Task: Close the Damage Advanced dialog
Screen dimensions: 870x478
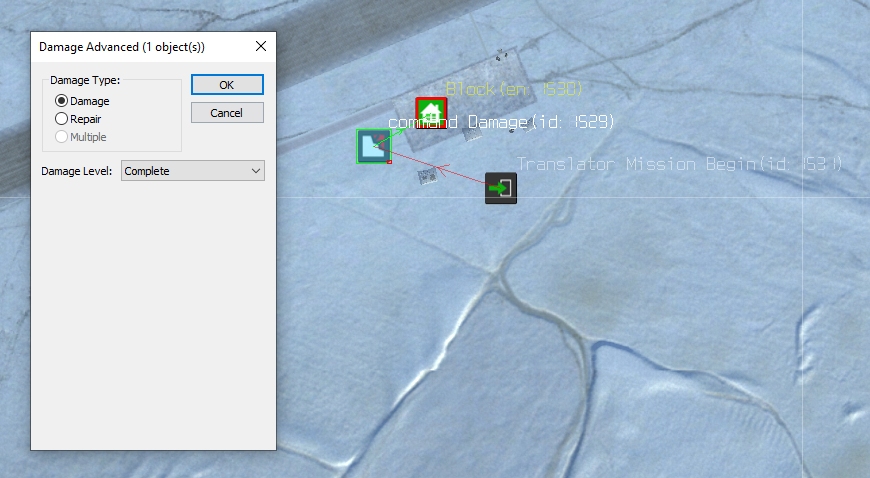Action: click(261, 47)
